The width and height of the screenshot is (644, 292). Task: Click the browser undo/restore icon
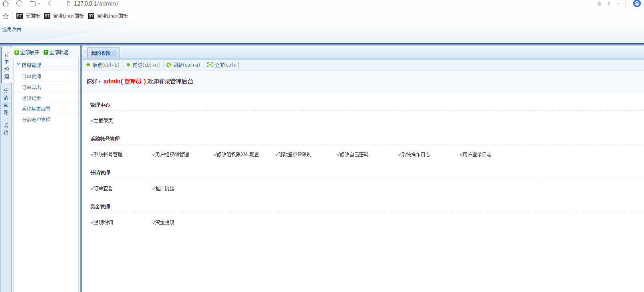point(33,4)
